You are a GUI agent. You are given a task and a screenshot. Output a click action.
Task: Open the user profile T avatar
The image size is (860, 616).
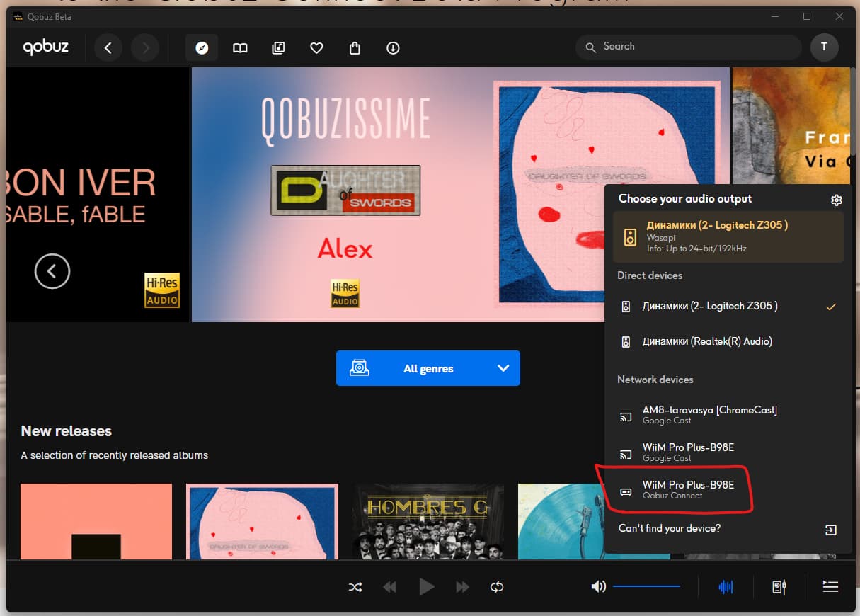tap(824, 47)
